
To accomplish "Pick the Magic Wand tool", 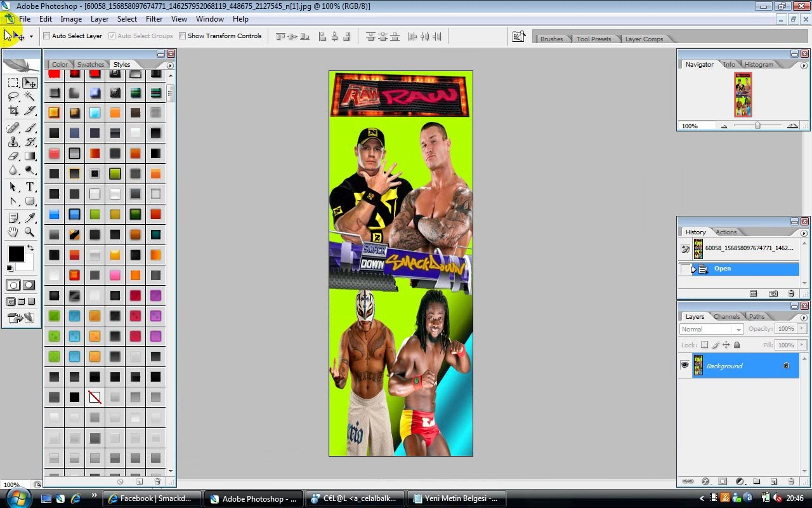I will 30,97.
